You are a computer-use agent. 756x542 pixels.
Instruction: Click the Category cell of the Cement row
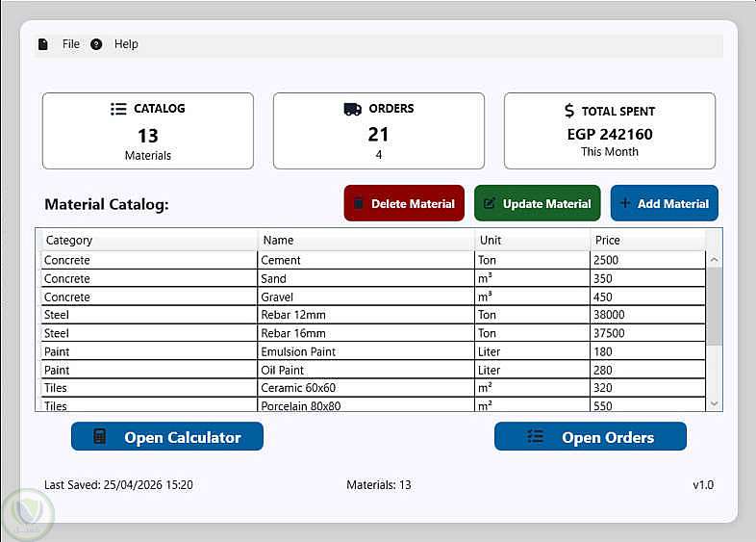coord(149,260)
